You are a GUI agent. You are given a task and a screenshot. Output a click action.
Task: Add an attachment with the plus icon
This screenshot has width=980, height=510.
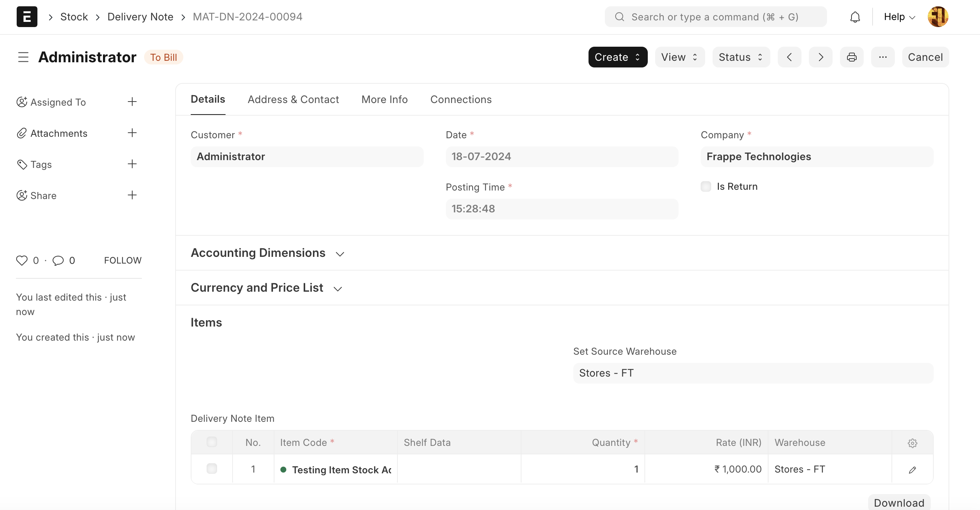pos(132,133)
